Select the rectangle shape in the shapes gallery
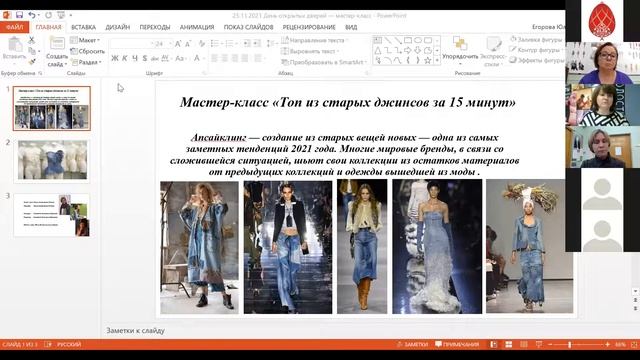640x360 pixels. pos(407,40)
